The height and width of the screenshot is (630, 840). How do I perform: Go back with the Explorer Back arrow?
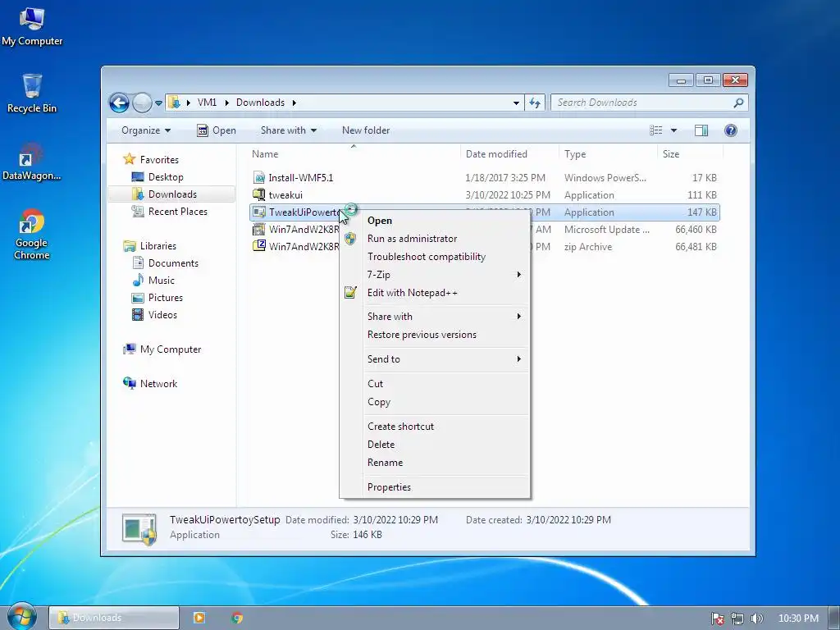(x=119, y=103)
